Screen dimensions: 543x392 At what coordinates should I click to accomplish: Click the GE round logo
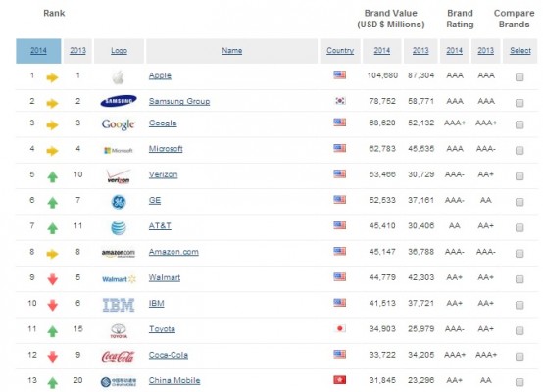coord(119,202)
